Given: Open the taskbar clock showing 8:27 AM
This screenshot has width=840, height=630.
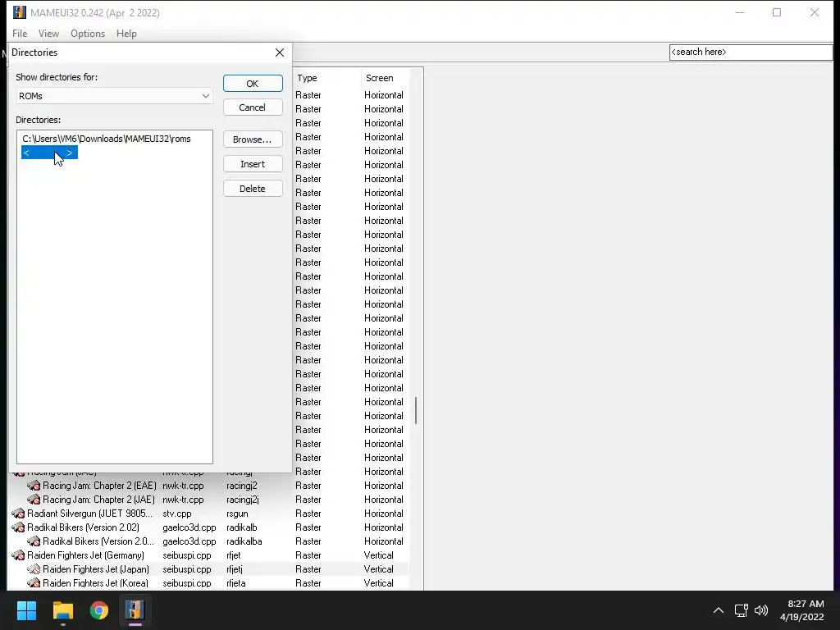Looking at the screenshot, I should click(x=802, y=610).
